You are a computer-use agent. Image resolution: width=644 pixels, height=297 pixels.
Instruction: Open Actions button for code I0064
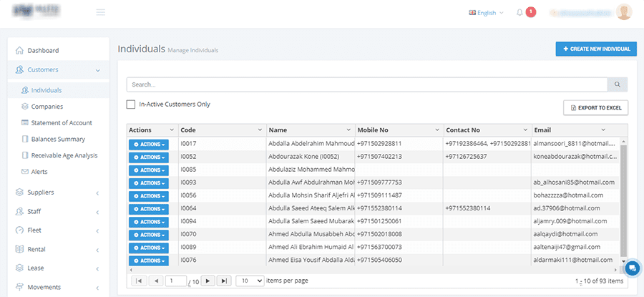tap(149, 209)
